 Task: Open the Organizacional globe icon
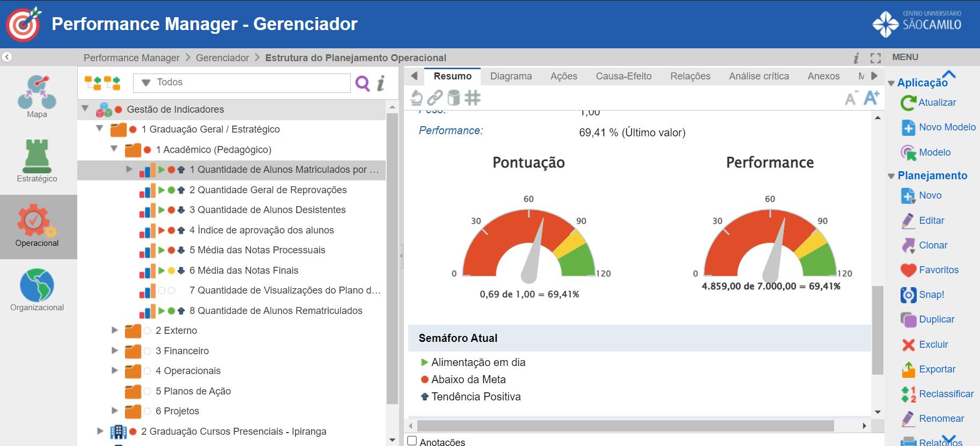click(x=37, y=285)
